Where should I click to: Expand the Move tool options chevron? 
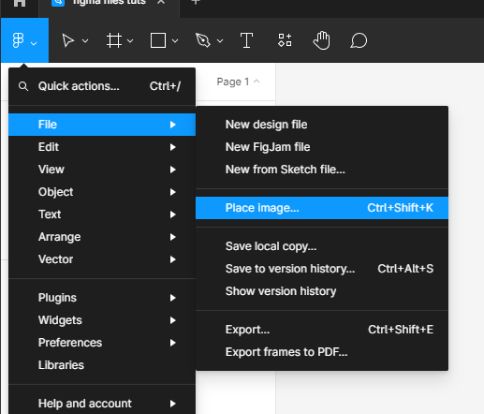[x=85, y=41]
